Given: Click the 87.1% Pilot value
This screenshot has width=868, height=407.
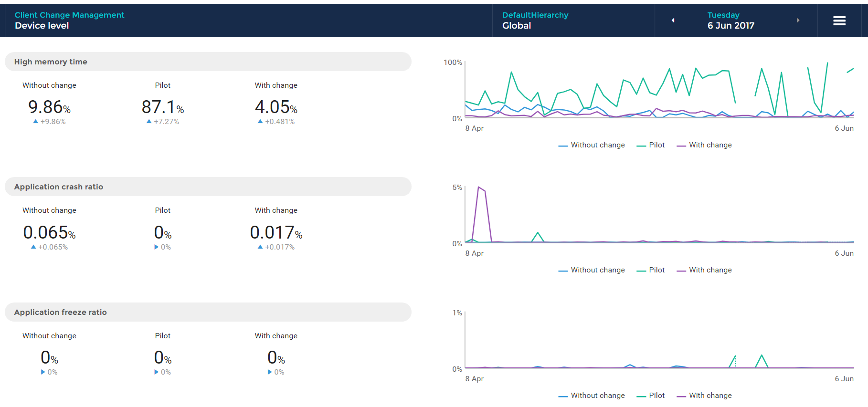Looking at the screenshot, I should point(163,107).
